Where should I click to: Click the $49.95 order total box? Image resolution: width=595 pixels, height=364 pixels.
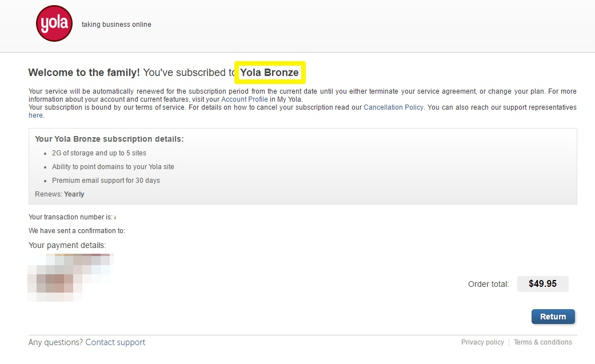[542, 284]
